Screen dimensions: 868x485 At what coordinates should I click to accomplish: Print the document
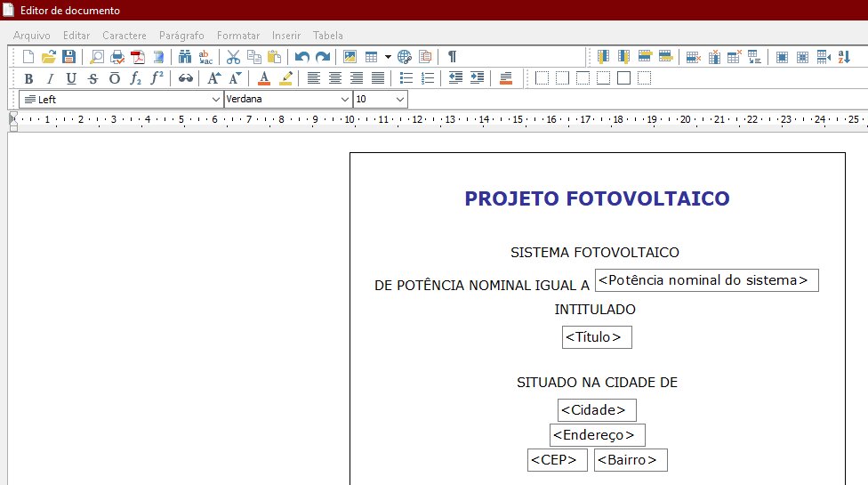(117, 56)
